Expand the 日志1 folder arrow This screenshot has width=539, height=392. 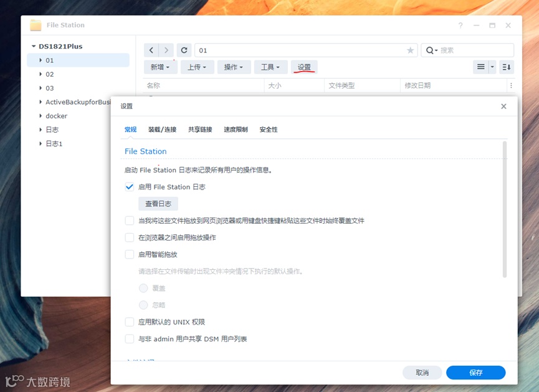(x=41, y=143)
